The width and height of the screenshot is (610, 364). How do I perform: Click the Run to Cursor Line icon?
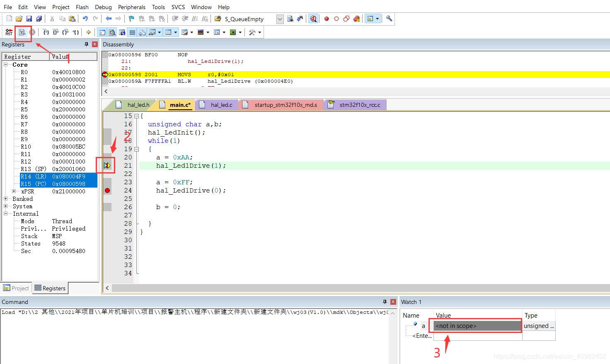pyautogui.click(x=75, y=32)
